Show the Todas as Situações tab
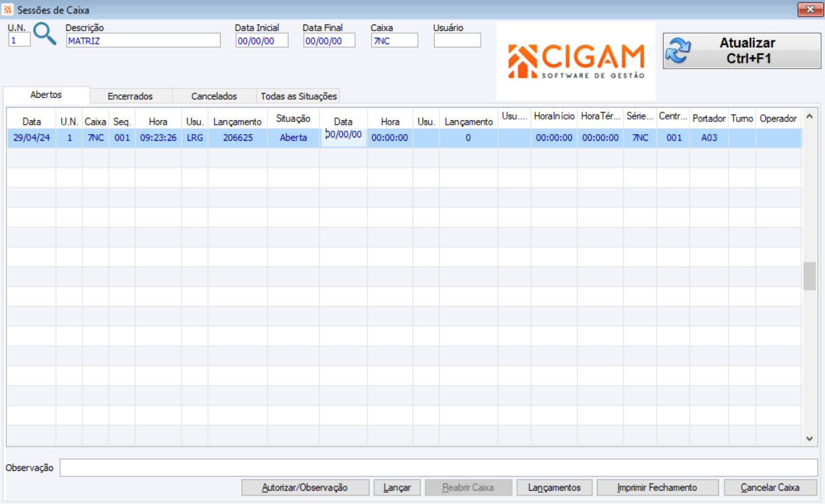 (299, 96)
